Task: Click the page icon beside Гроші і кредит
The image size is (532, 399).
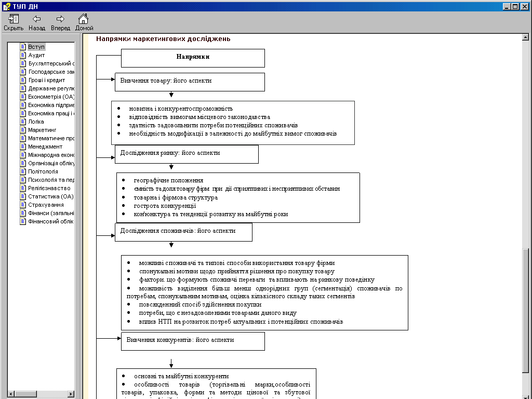Action: point(23,80)
